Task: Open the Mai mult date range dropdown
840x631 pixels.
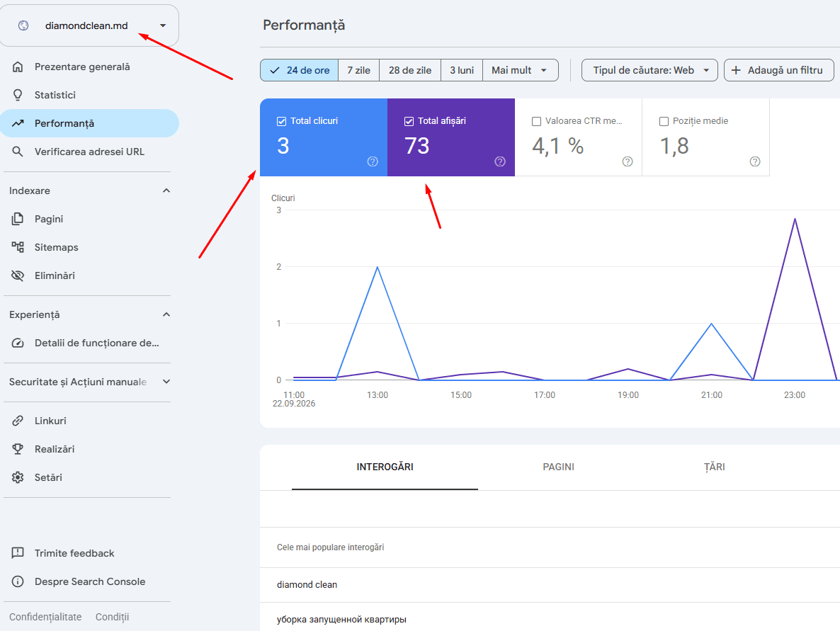Action: coord(520,70)
